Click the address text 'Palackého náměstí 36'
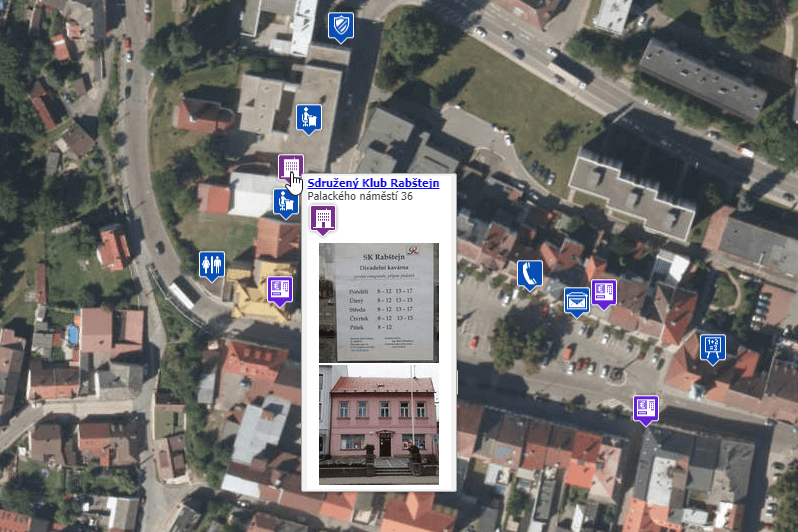 pyautogui.click(x=360, y=197)
